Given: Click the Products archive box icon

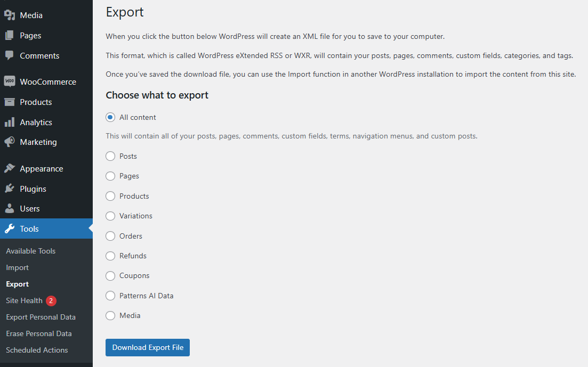Looking at the screenshot, I should pos(10,102).
